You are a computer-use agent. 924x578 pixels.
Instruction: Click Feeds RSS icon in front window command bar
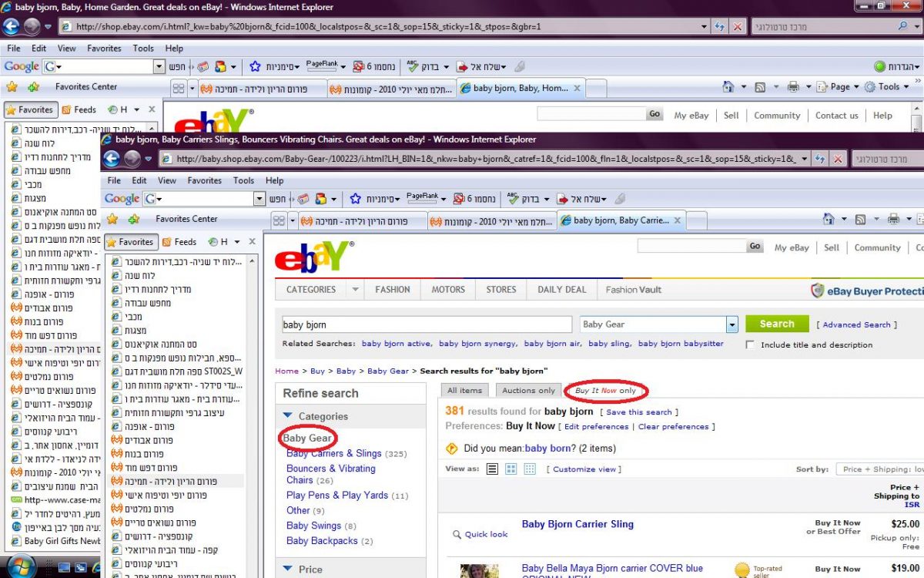tap(860, 220)
